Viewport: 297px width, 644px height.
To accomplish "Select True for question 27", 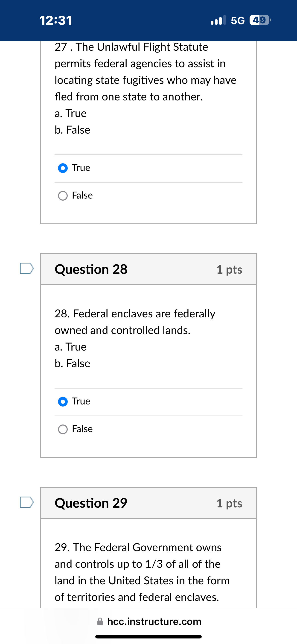I will (x=63, y=168).
